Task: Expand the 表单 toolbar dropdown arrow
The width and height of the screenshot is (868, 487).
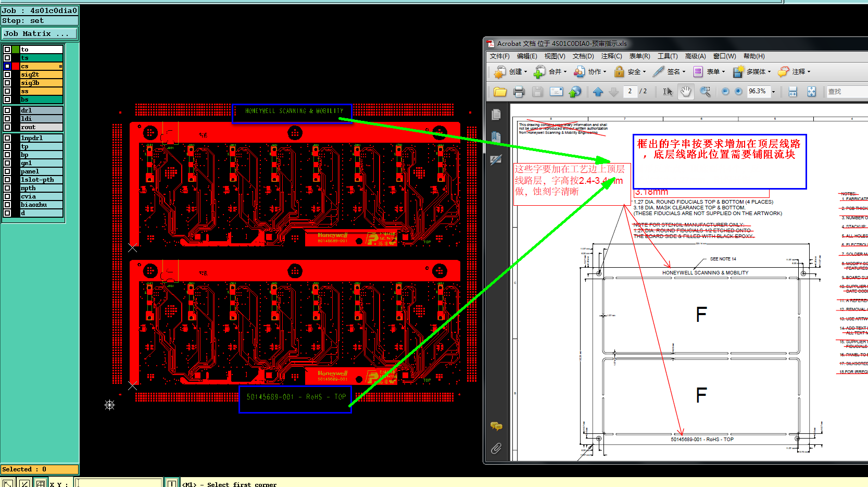Action: pos(723,72)
